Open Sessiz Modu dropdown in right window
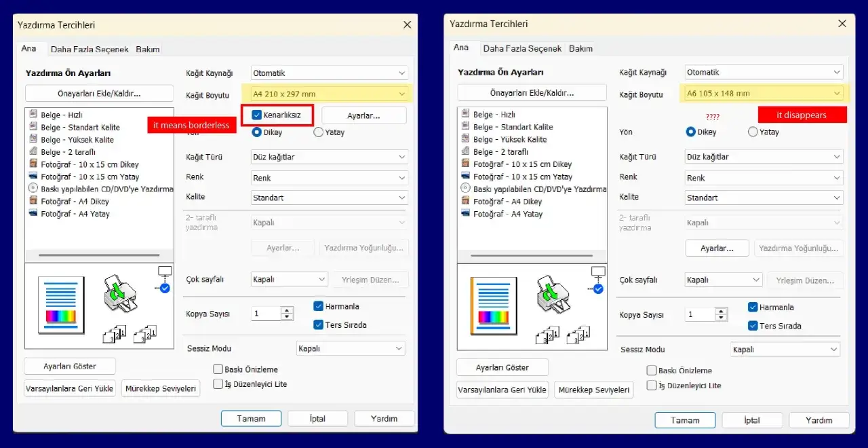The height and width of the screenshot is (448, 868). point(785,350)
